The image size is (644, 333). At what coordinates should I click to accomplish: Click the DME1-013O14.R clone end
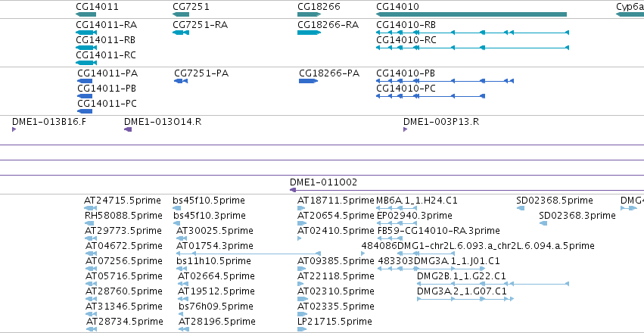(x=163, y=122)
